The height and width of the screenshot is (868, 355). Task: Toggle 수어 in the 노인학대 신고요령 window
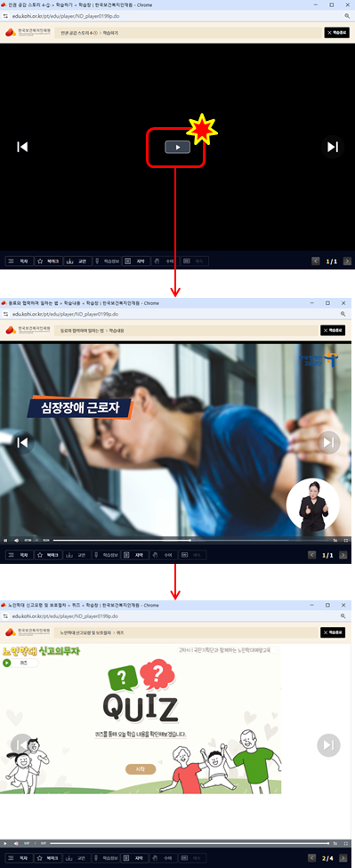[164, 858]
